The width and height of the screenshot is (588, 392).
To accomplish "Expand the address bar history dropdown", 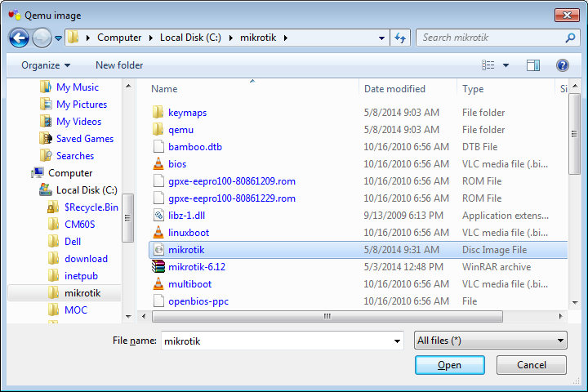I will [x=381, y=38].
